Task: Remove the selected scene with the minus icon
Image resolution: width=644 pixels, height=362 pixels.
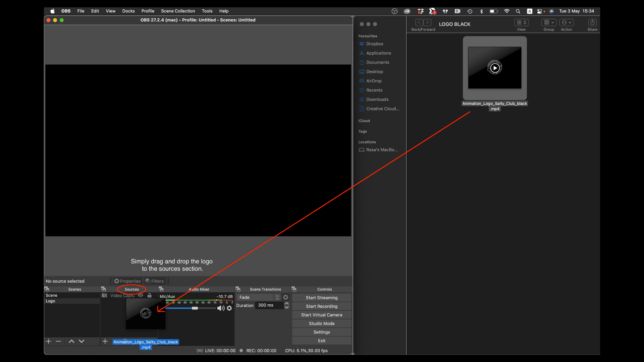Action: pos(58,341)
